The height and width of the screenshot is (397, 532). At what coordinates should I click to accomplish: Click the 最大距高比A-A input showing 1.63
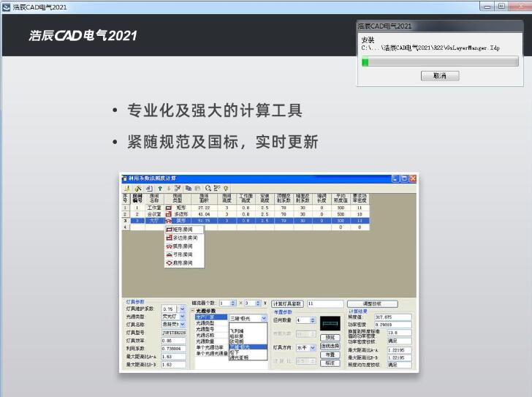tap(174, 357)
